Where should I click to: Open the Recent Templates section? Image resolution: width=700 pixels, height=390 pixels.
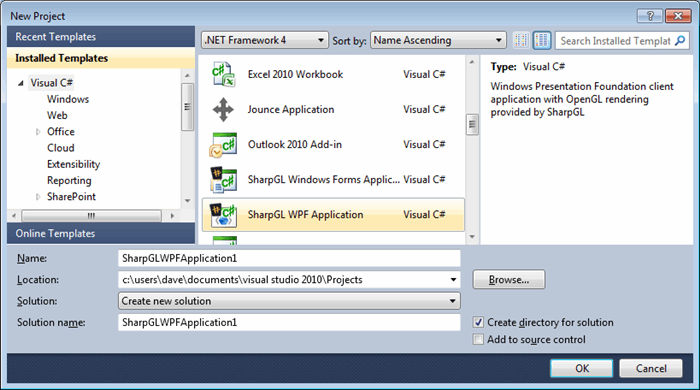pyautogui.click(x=101, y=37)
